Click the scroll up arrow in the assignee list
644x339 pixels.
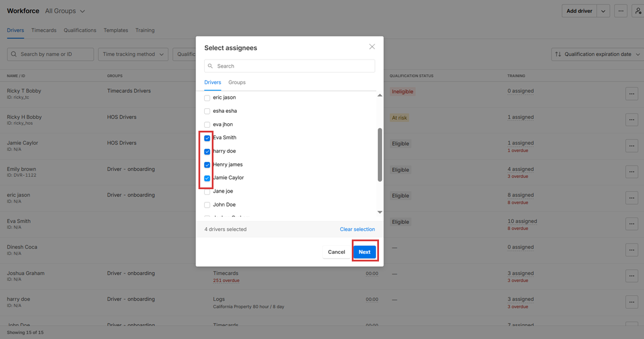click(x=380, y=95)
